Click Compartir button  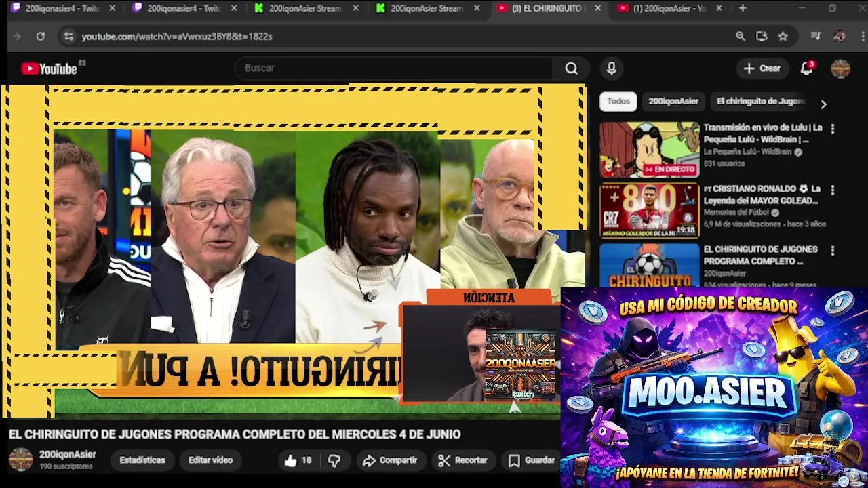[x=390, y=460]
